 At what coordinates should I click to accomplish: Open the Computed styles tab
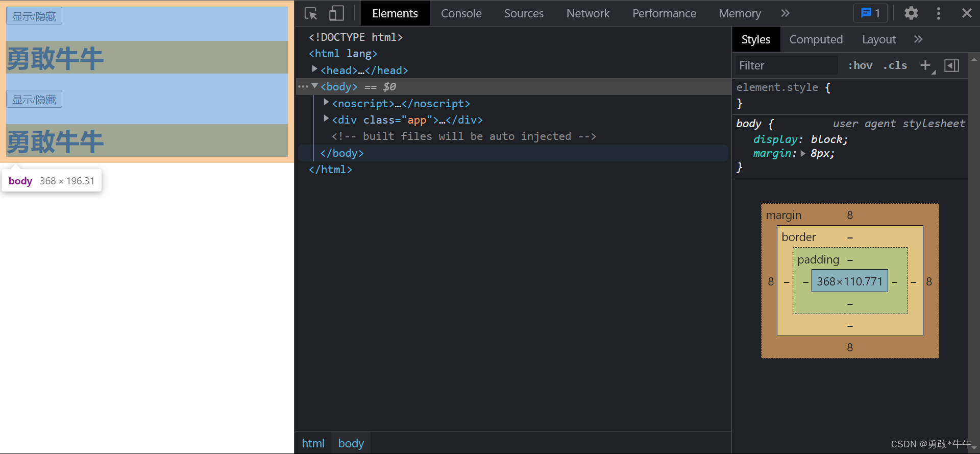816,39
